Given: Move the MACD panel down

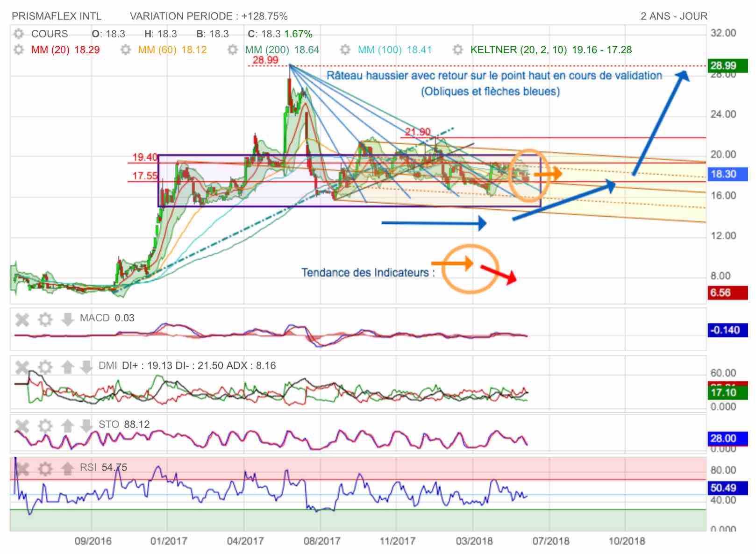Looking at the screenshot, I should tap(67, 320).
